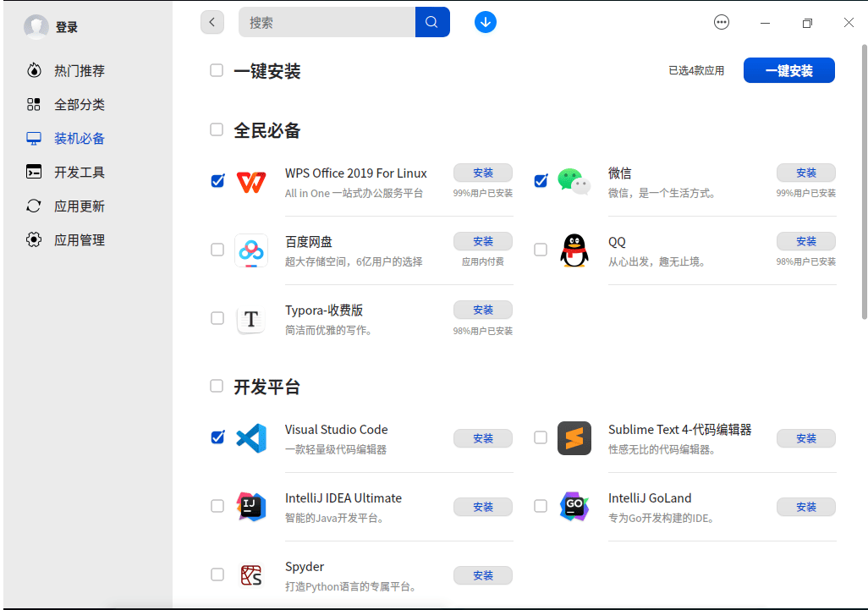Image resolution: width=868 pixels, height=610 pixels.
Task: Open the IntelliJ GoLand icon
Action: click(574, 506)
